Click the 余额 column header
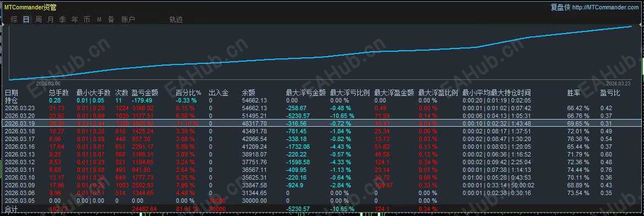Image resolution: width=644 pixels, height=216 pixels. coord(249,93)
